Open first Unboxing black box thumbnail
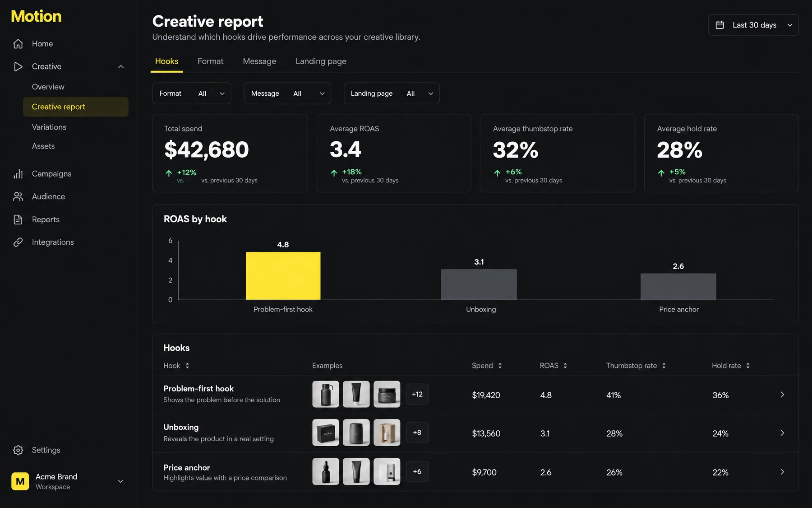The image size is (812, 508). [326, 433]
